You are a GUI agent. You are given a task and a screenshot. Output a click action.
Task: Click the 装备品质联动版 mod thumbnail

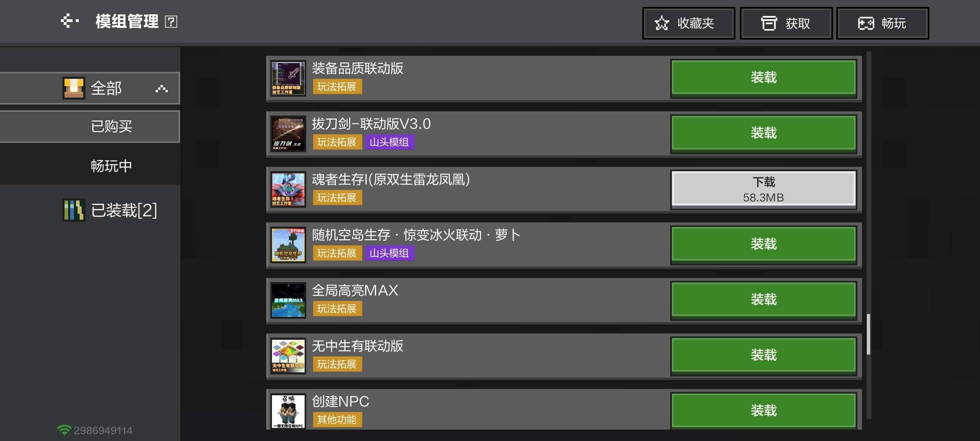tap(288, 78)
